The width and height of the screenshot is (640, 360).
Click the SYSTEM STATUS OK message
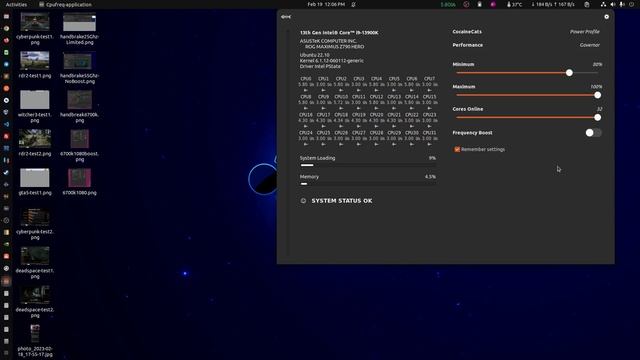click(x=342, y=201)
